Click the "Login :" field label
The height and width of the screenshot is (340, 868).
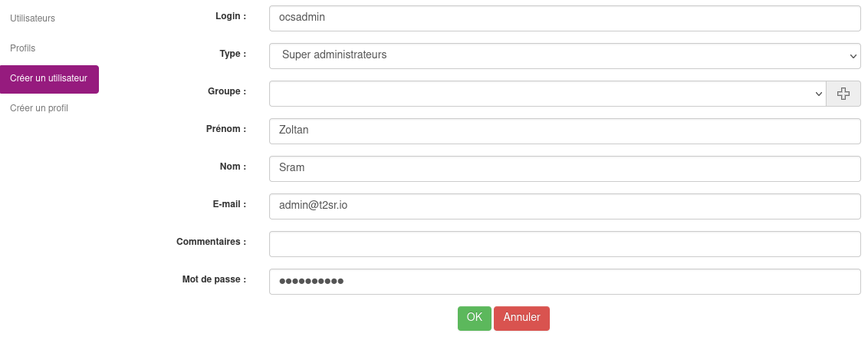(x=230, y=16)
